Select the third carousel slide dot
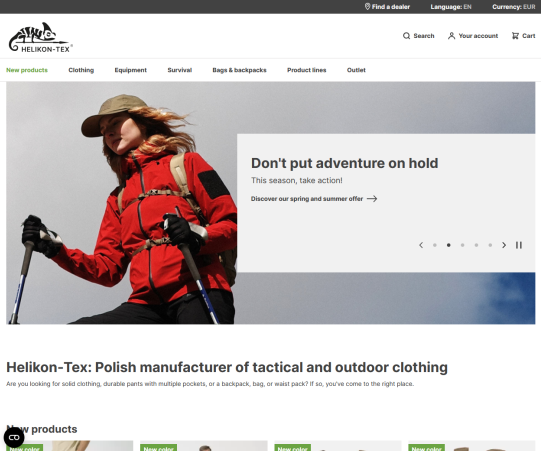Screen dimensions: 541x451 coord(462,245)
